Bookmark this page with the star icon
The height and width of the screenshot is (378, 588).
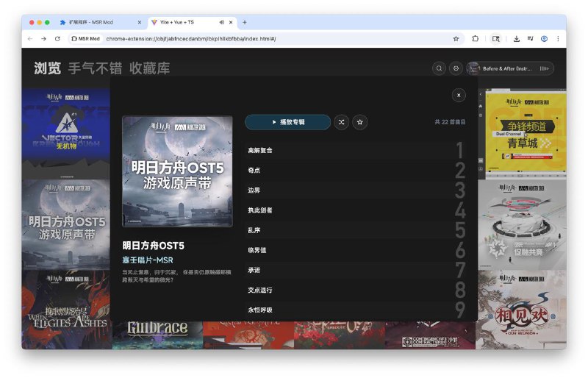pyautogui.click(x=456, y=39)
